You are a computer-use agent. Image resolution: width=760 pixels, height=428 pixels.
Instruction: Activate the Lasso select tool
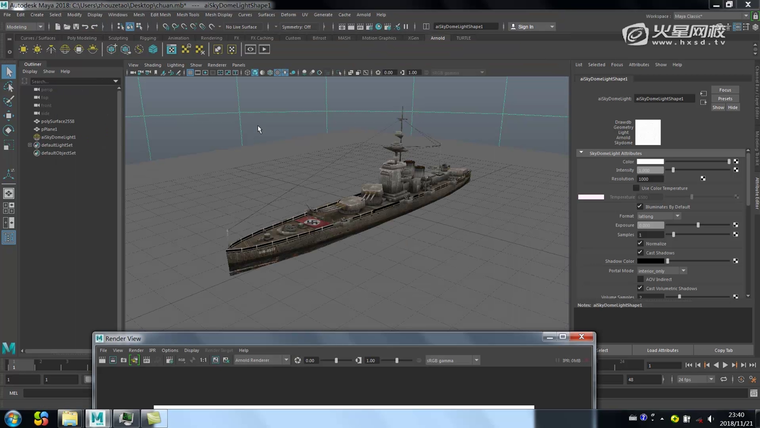click(x=9, y=87)
